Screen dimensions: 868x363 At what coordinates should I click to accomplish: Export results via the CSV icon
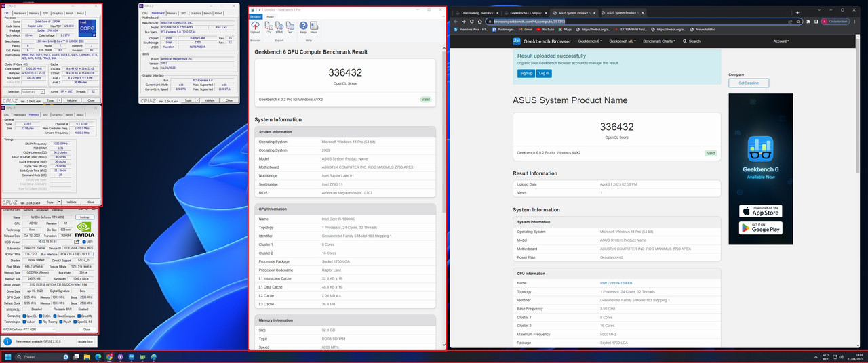[x=269, y=27]
